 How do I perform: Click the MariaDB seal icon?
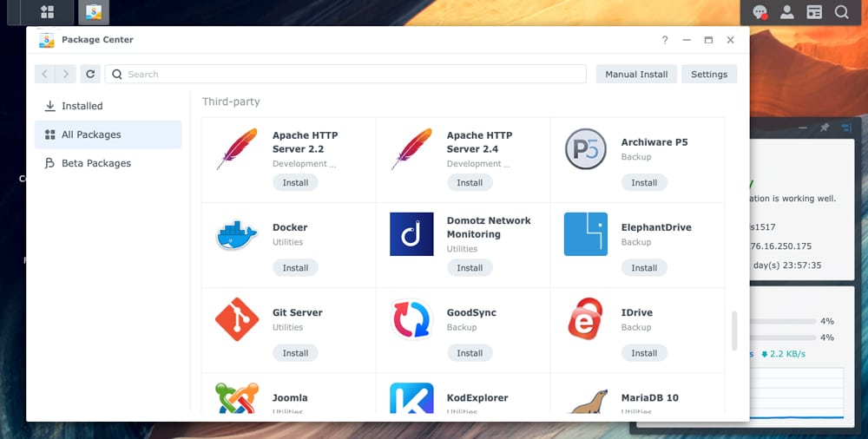pyautogui.click(x=589, y=401)
